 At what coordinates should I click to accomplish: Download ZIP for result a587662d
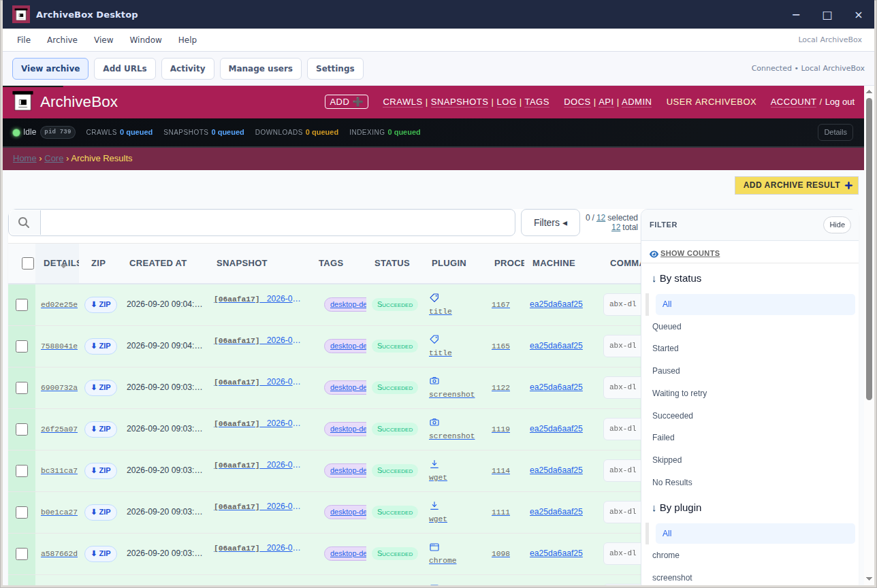click(101, 553)
